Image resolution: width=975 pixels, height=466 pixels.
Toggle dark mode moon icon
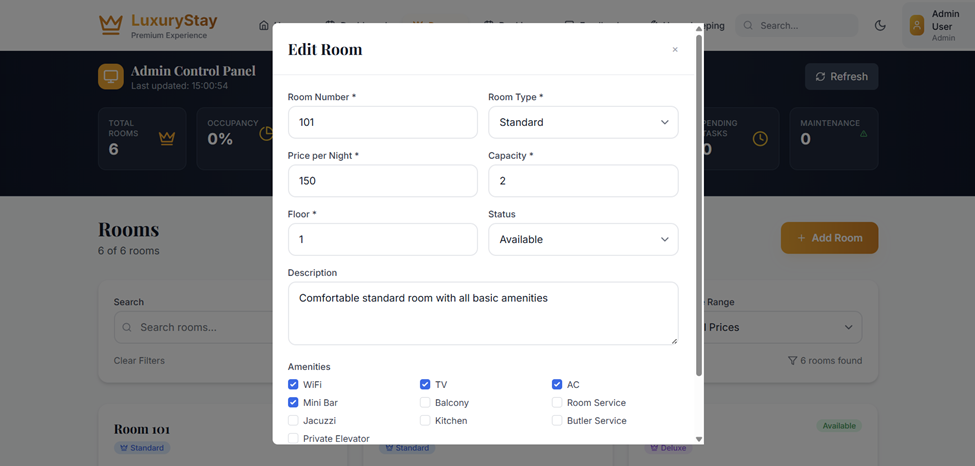(880, 26)
